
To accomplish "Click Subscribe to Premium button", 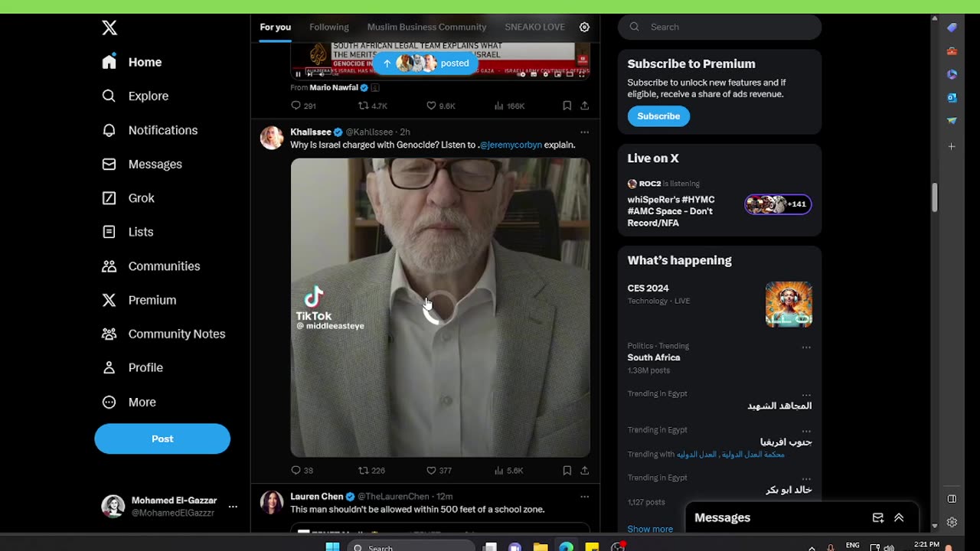I will pos(658,116).
